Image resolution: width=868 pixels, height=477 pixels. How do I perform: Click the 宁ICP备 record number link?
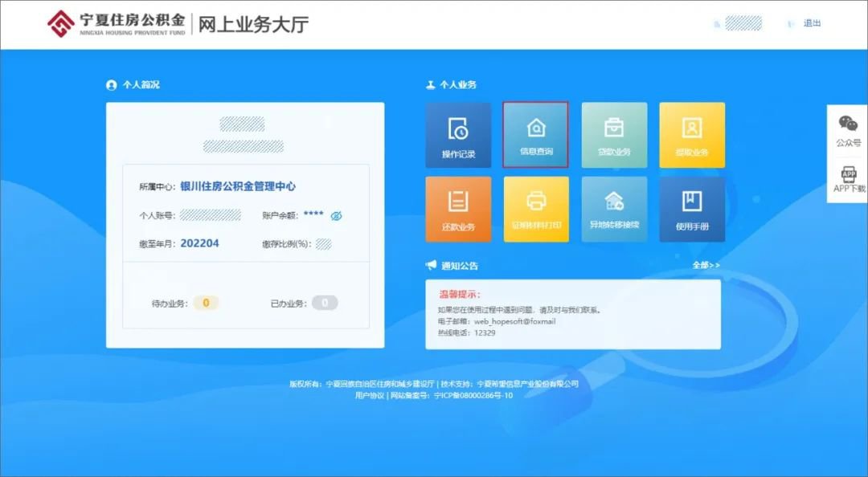click(x=473, y=395)
